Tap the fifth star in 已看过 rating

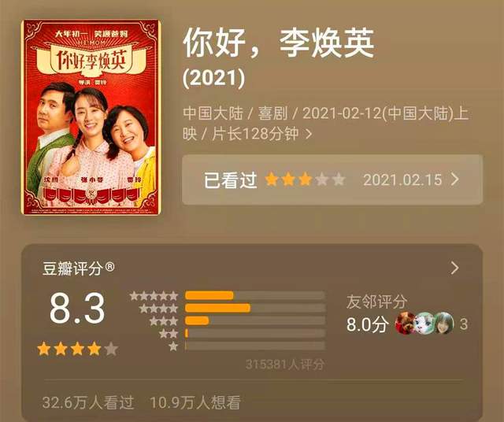pos(339,180)
